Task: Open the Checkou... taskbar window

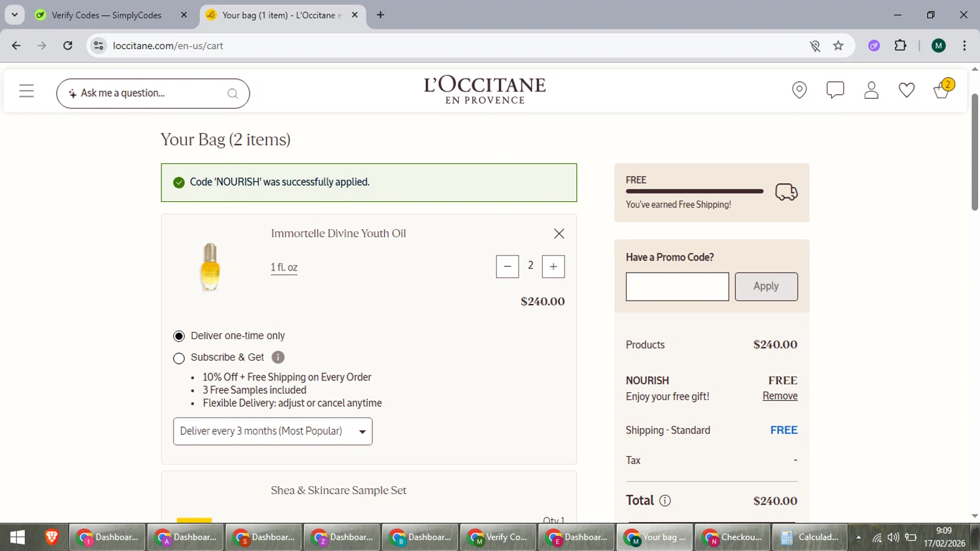Action: click(732, 537)
